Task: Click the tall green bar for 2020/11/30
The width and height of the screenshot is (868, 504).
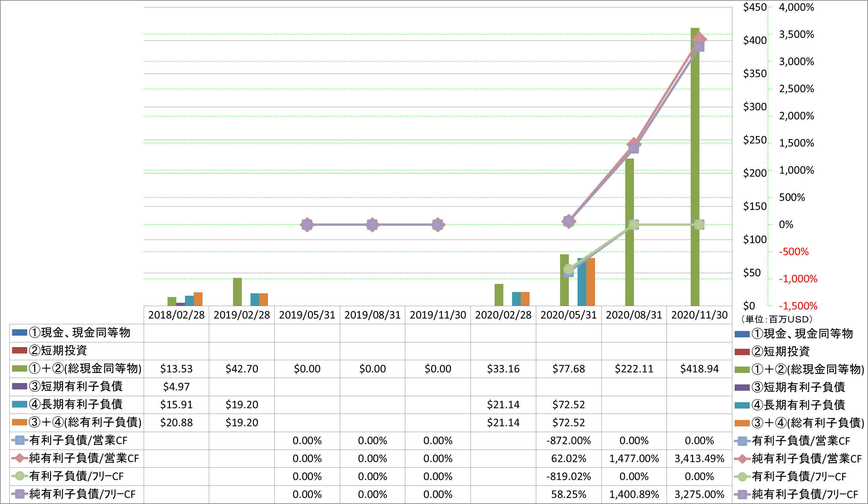Action: coord(695,167)
